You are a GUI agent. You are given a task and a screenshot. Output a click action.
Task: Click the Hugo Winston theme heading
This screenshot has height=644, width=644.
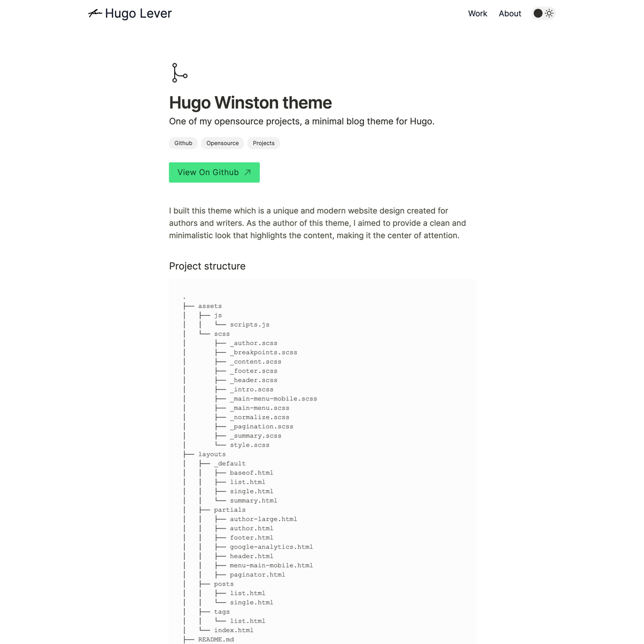click(250, 102)
